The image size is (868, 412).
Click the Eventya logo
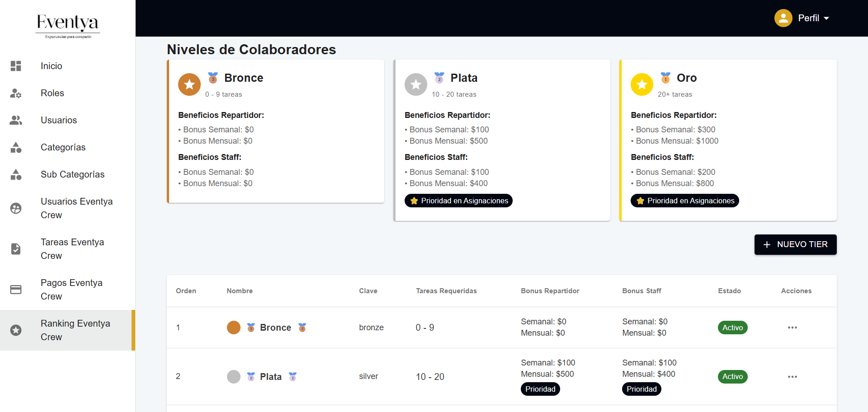point(68,25)
